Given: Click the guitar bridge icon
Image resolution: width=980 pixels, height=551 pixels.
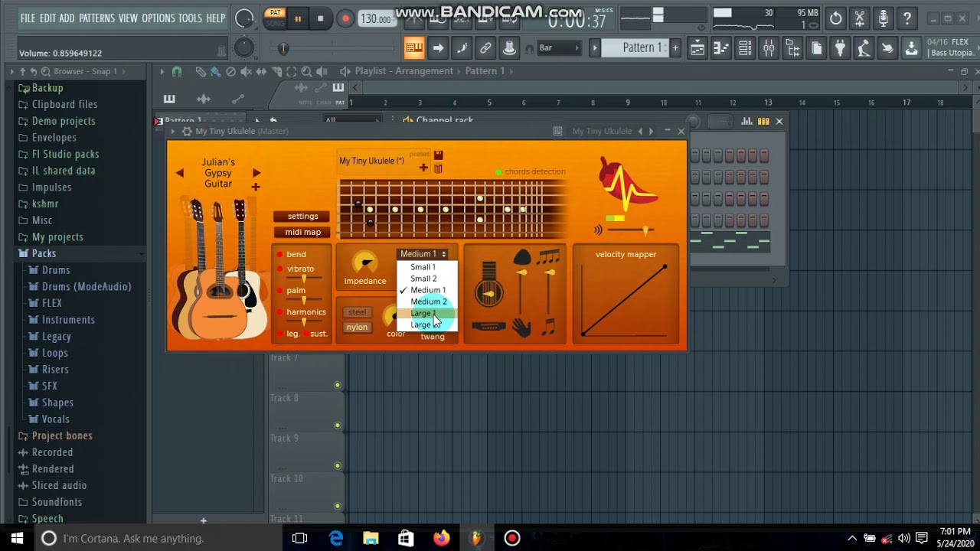Looking at the screenshot, I should click(x=488, y=328).
